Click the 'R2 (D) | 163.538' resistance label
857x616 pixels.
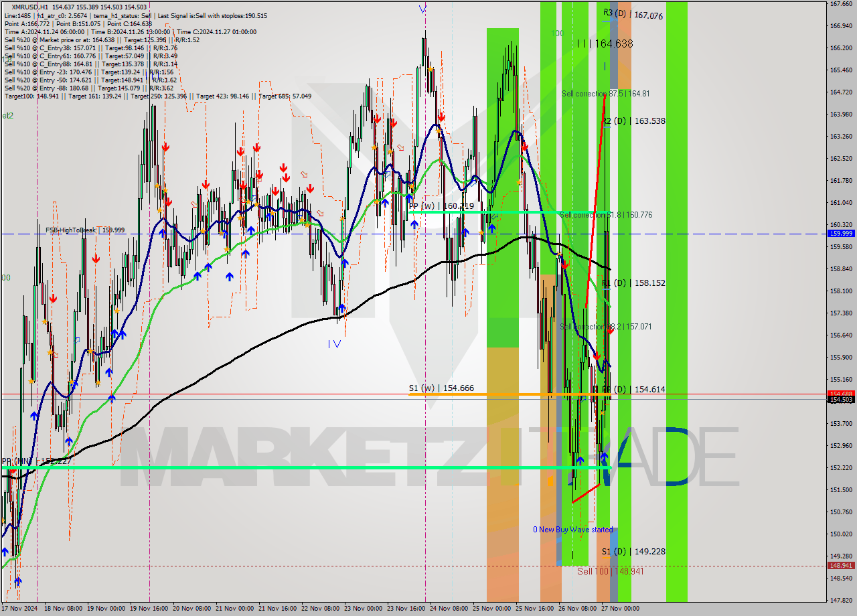(633, 121)
